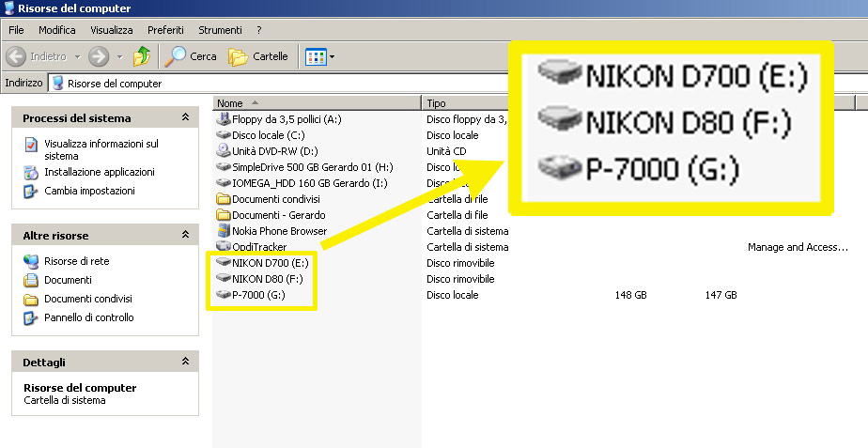The image size is (868, 448).
Task: Click the forward arrow navigation button
Action: pyautogui.click(x=99, y=56)
